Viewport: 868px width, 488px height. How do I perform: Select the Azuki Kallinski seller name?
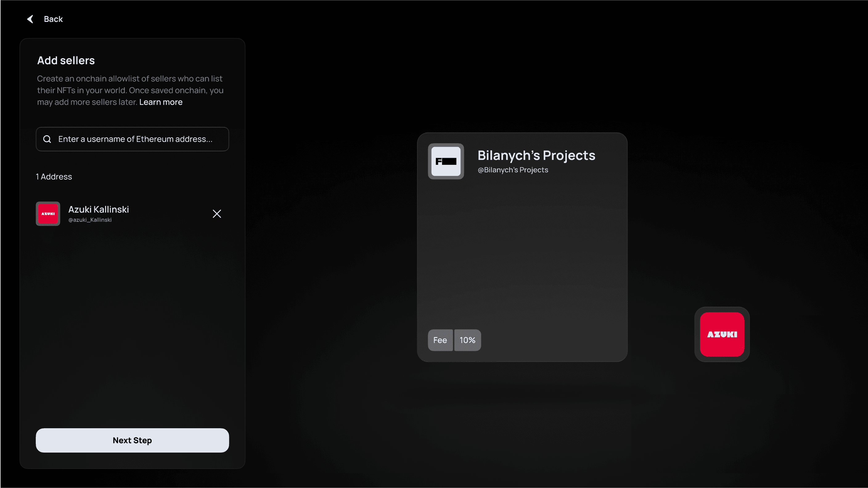pos(98,209)
